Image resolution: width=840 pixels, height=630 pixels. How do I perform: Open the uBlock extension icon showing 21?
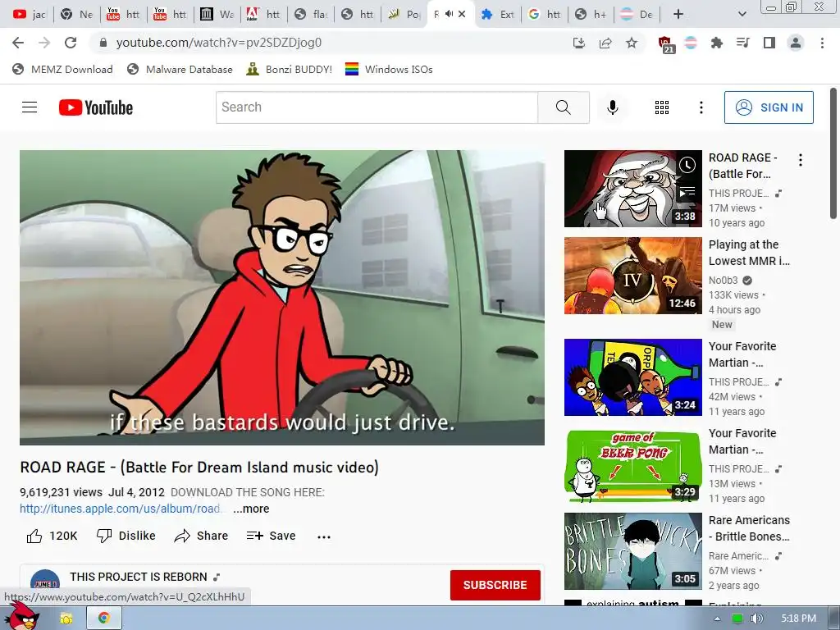(x=665, y=44)
